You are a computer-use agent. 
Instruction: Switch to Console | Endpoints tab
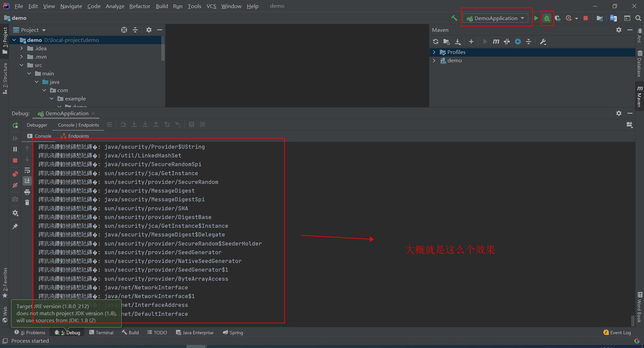78,125
